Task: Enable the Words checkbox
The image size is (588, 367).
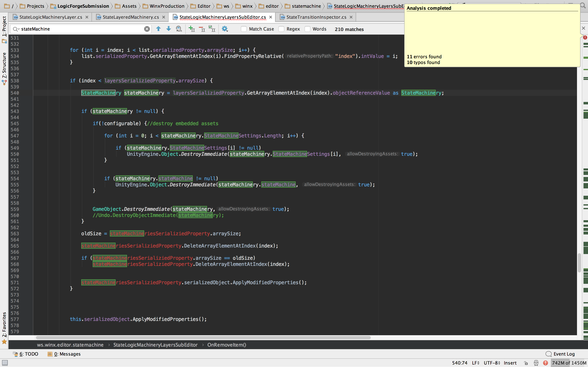Action: (x=307, y=29)
